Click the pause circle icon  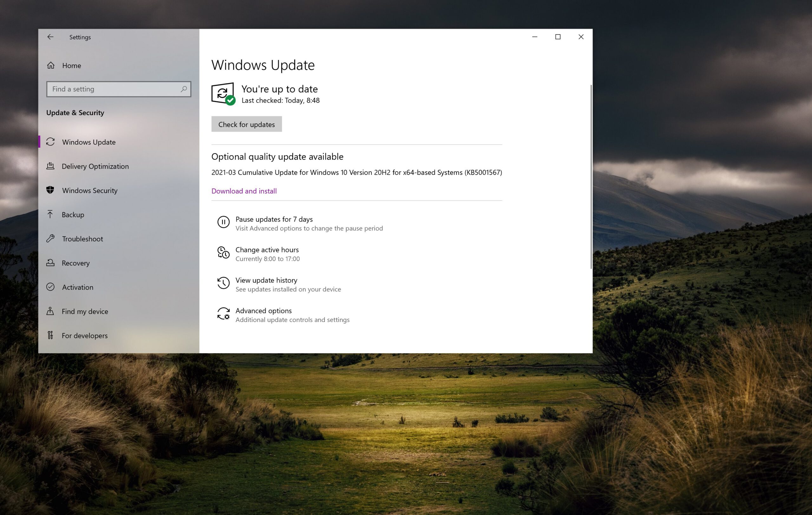pos(223,222)
